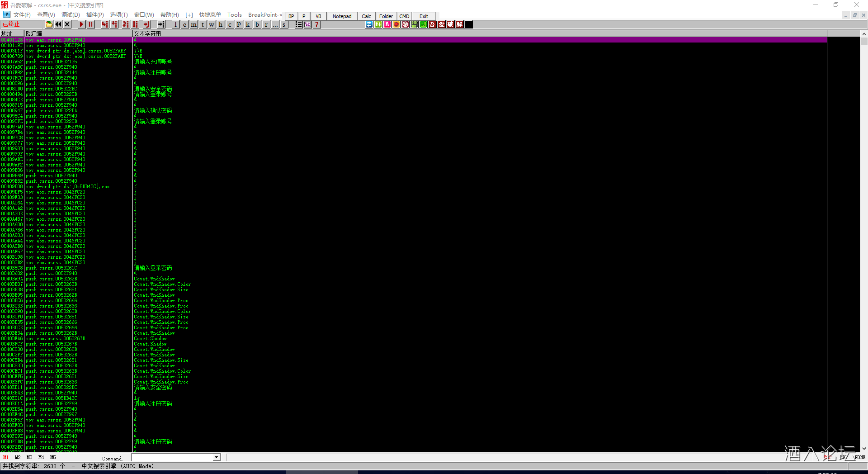The image size is (868, 474).
Task: Open the BreakPoint-> menu
Action: click(265, 15)
